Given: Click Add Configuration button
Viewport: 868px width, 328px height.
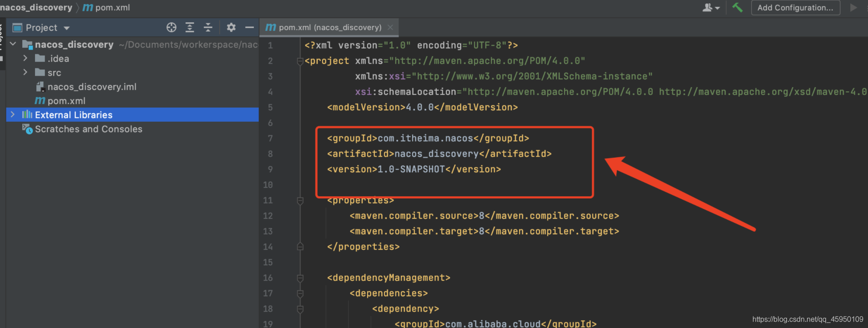Looking at the screenshot, I should pyautogui.click(x=795, y=8).
